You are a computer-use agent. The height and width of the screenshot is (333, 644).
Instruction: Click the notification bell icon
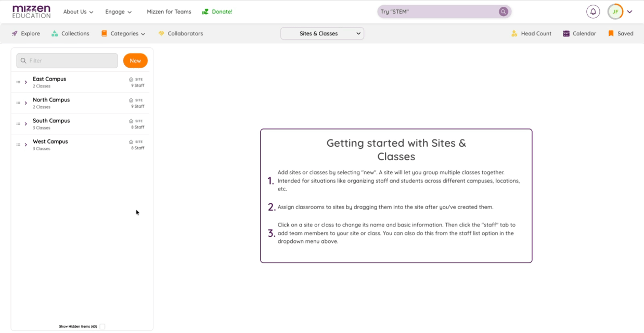tap(593, 11)
